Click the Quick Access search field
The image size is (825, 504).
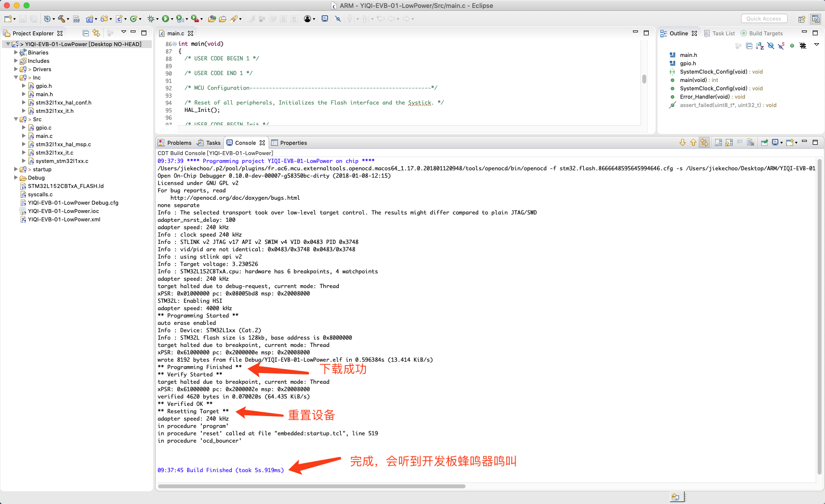tap(764, 19)
